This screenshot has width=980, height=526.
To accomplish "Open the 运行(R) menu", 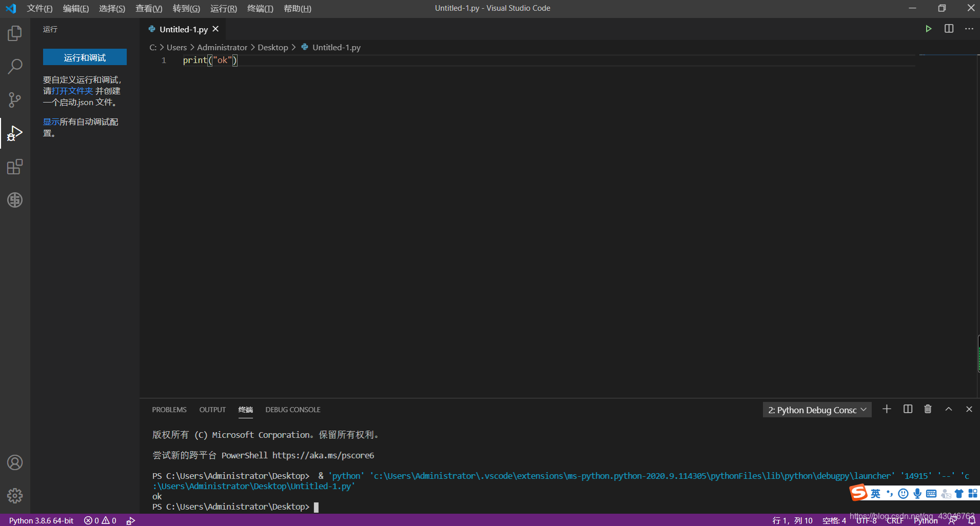I will coord(223,8).
